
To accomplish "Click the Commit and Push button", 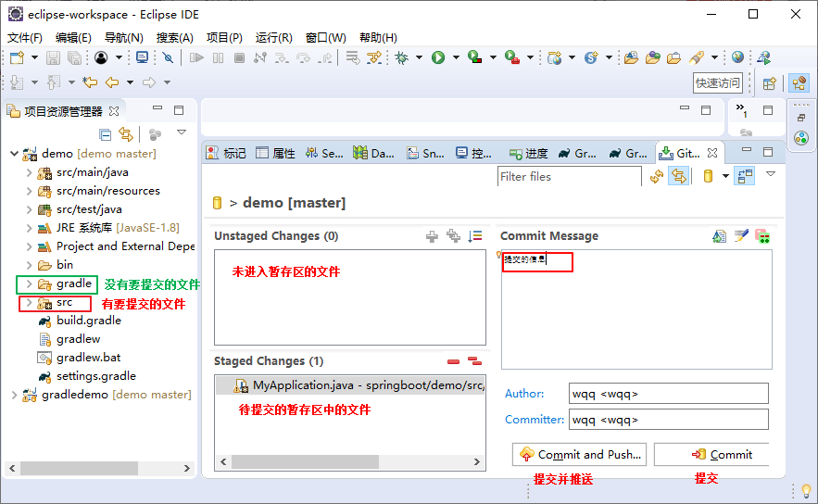I will 580,455.
